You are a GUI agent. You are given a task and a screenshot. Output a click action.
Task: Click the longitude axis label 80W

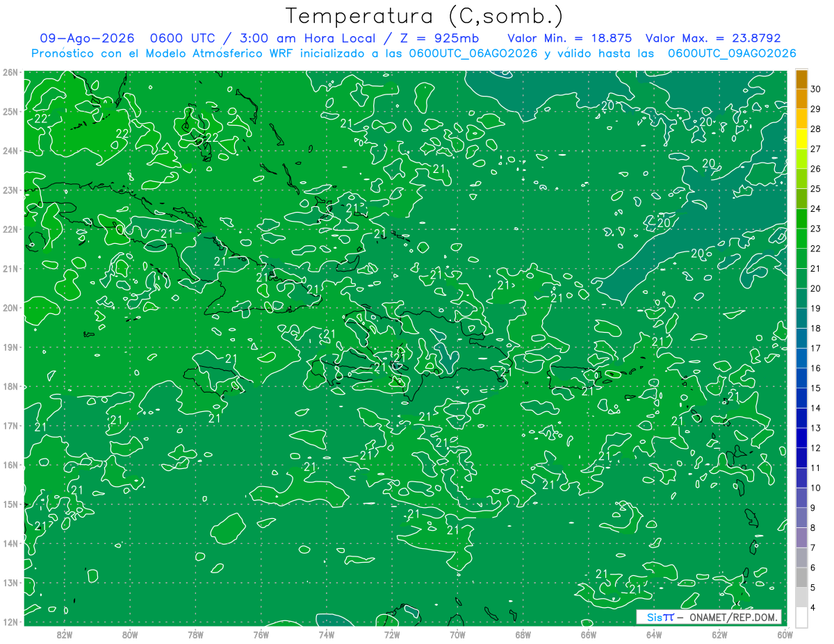pos(130,634)
